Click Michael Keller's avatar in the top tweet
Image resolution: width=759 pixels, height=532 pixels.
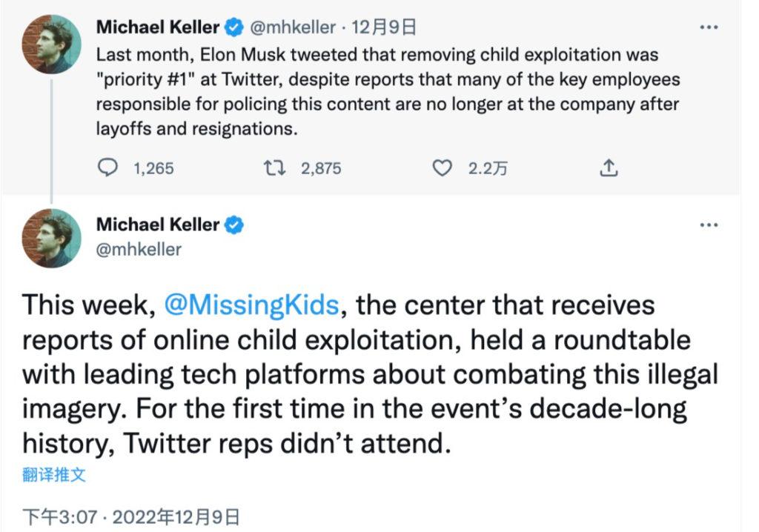point(51,45)
